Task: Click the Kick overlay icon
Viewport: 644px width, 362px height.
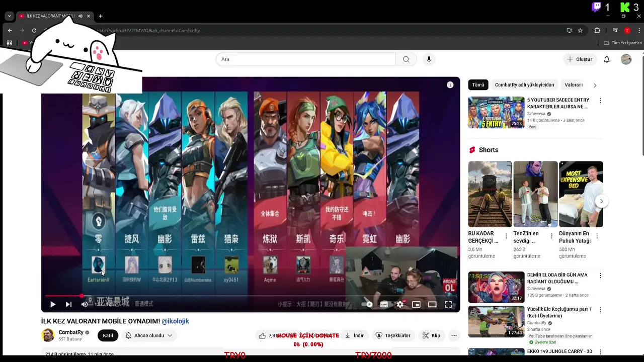Action: 625,7
